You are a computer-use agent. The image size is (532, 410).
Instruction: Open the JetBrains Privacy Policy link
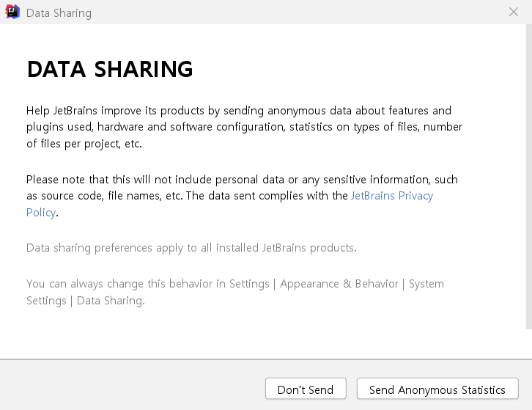391,196
